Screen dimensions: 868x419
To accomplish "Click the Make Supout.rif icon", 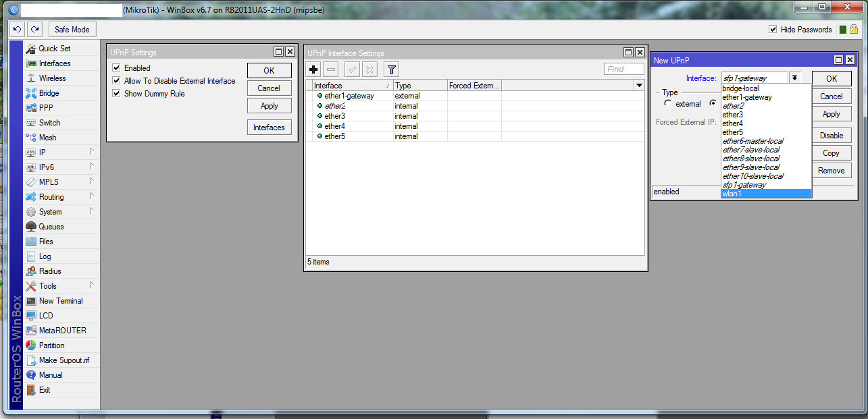I will [31, 360].
